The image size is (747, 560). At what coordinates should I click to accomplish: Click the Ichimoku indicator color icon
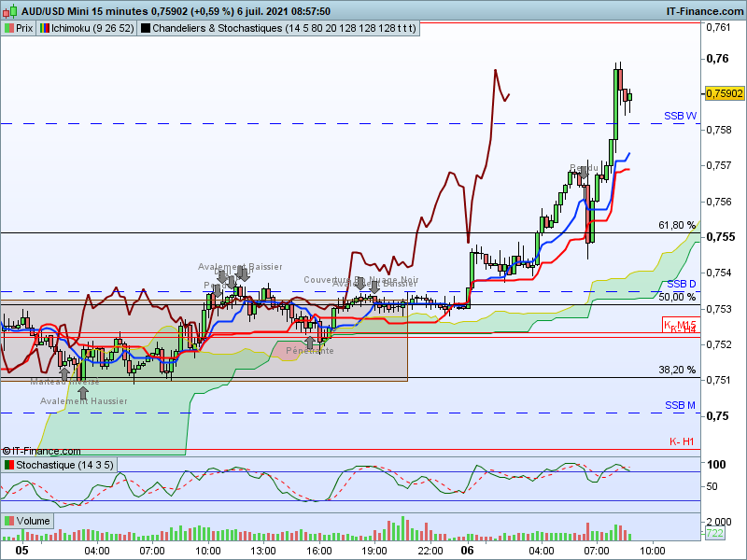click(45, 28)
